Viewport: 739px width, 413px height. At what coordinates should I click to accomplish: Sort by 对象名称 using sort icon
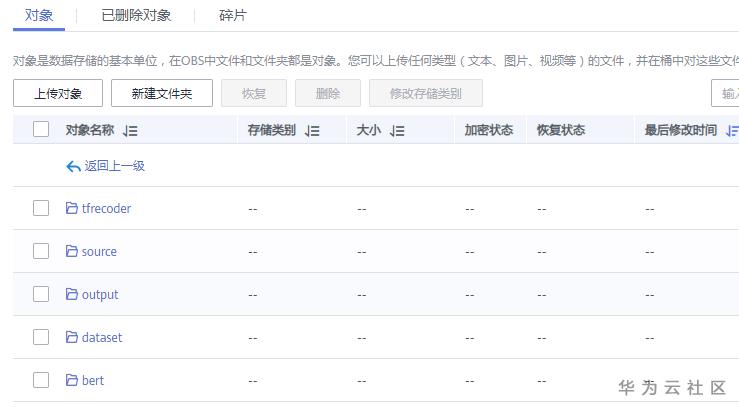click(130, 130)
